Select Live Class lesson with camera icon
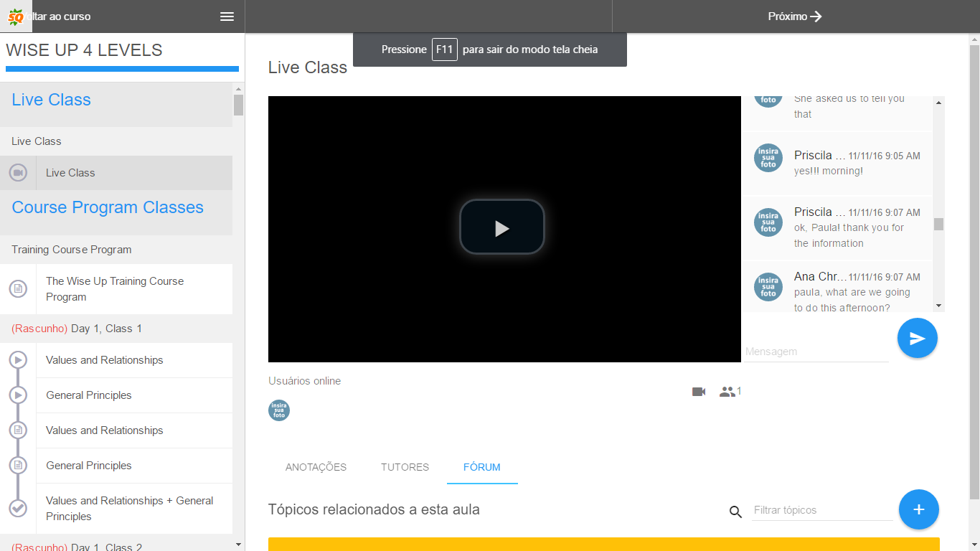This screenshot has height=551, width=980. (116, 173)
